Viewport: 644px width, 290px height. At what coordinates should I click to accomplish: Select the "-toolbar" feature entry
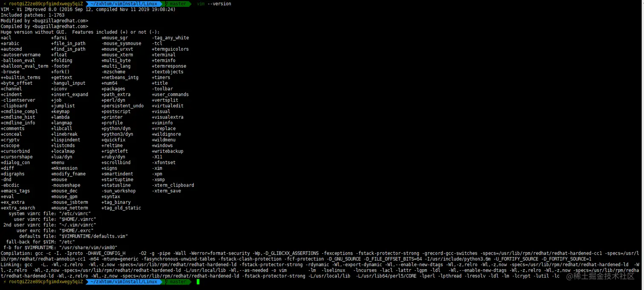163,89
